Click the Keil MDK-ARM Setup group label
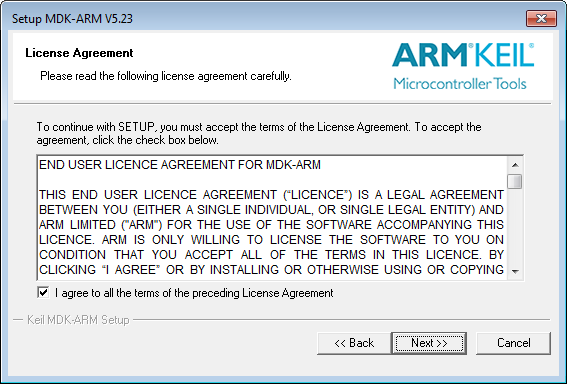The image size is (567, 384). click(x=78, y=320)
